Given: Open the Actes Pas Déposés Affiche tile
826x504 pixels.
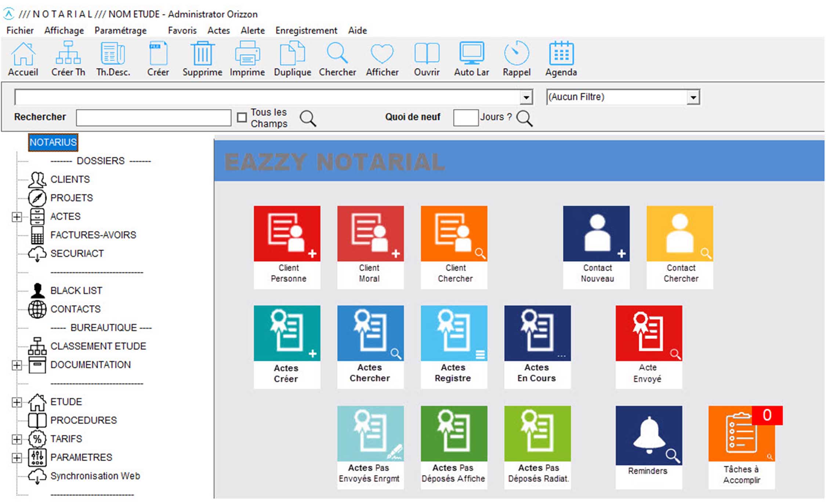Looking at the screenshot, I should click(x=454, y=447).
